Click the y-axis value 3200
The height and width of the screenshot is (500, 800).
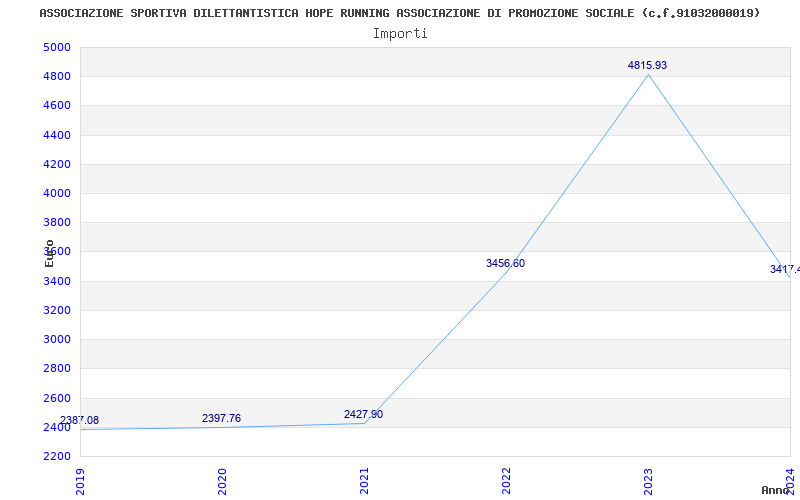(57, 310)
